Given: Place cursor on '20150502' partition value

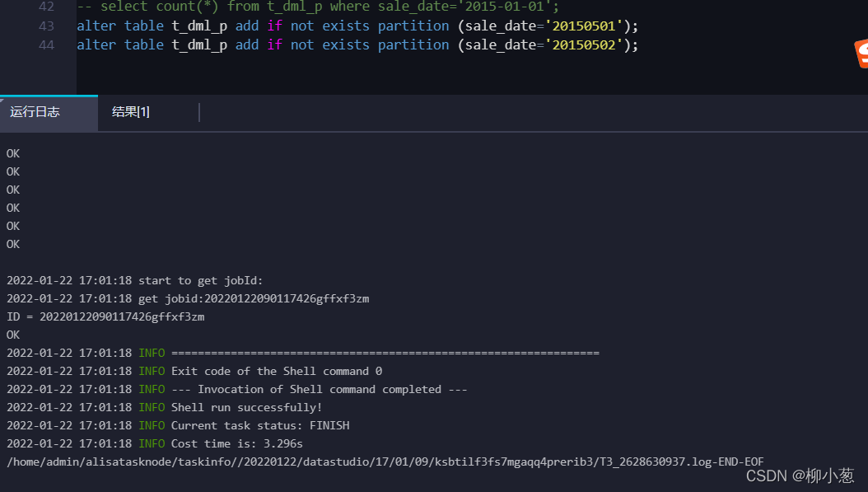Looking at the screenshot, I should click(584, 45).
